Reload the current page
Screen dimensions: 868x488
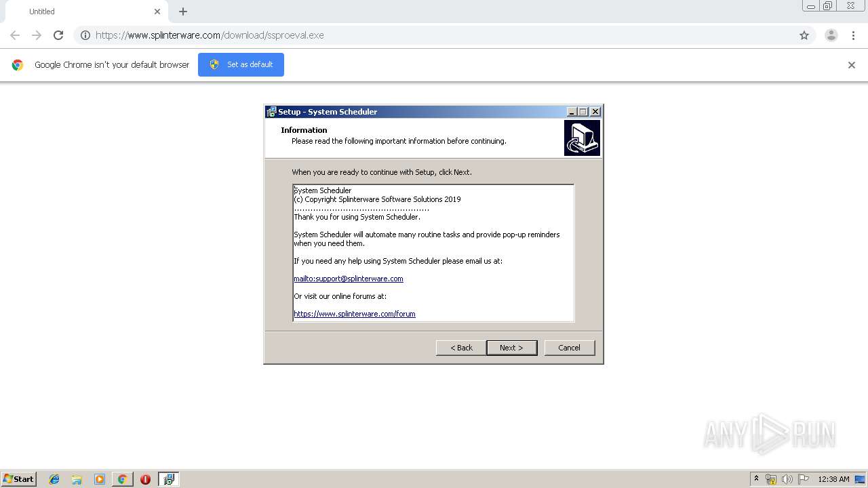click(x=58, y=35)
